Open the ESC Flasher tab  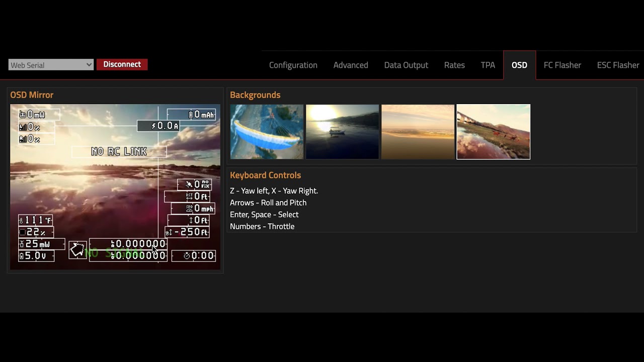618,65
